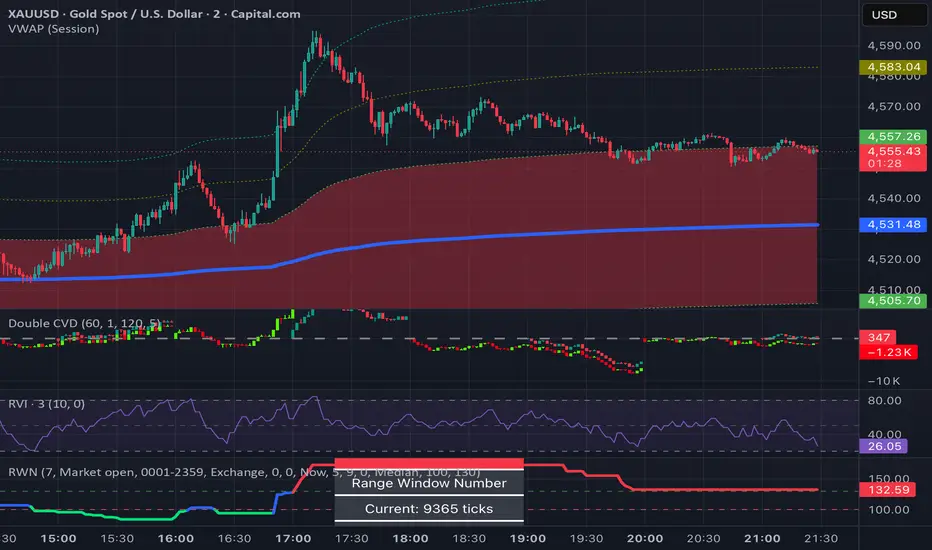
Task: Click the 26.05 RVI value label
Action: click(x=883, y=446)
